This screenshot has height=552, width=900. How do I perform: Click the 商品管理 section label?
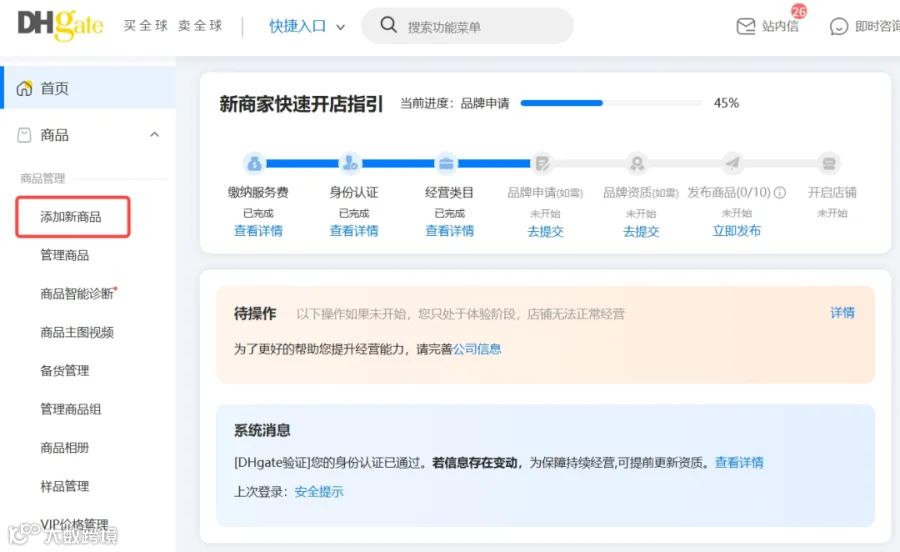(x=42, y=178)
